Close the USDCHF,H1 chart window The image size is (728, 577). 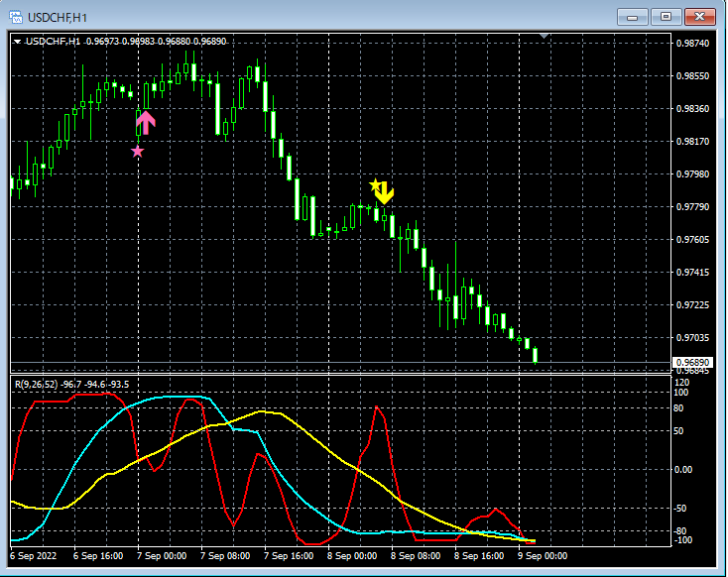[x=699, y=17]
